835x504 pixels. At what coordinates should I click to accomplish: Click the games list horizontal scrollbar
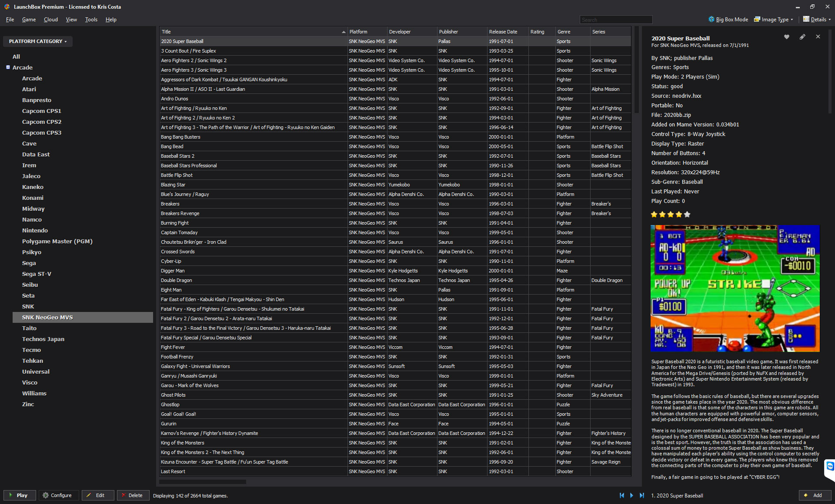click(x=203, y=481)
